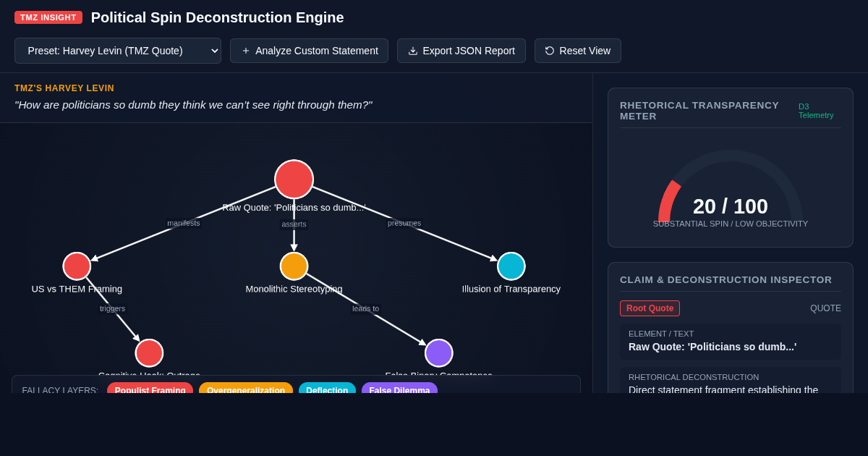Click the Claim & Deconstruction Inspector heading

pos(726,279)
